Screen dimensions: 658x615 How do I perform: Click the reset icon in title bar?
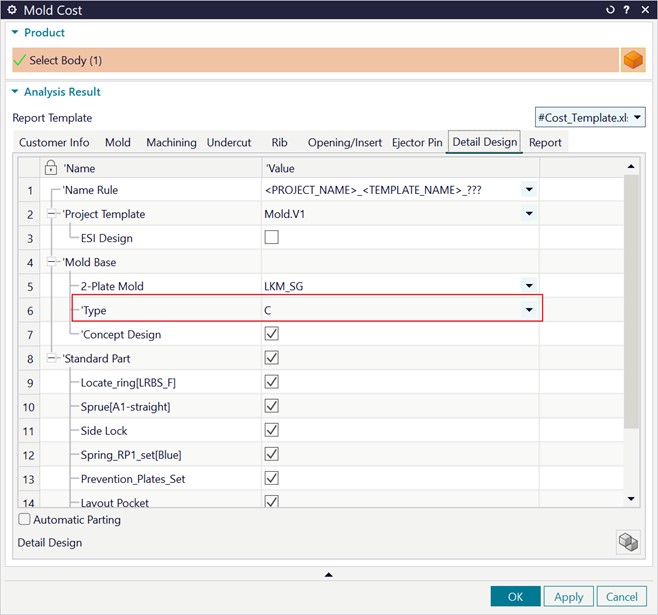pos(610,10)
